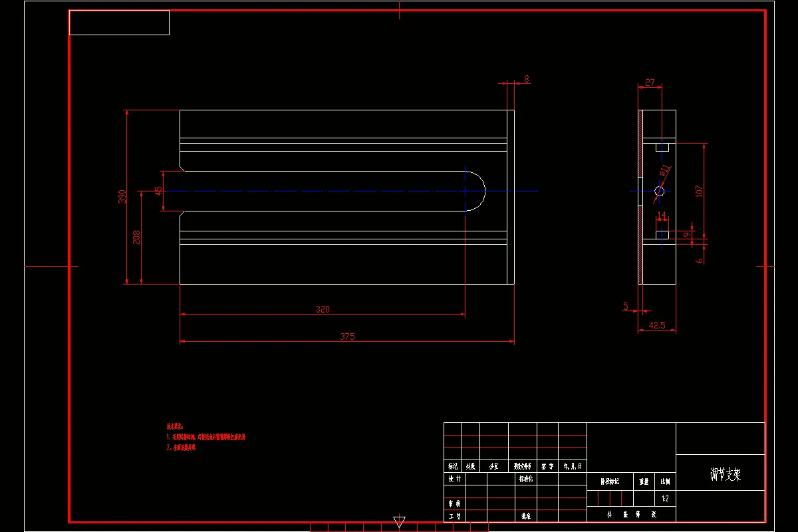Image resolution: width=798 pixels, height=532 pixels.
Task: Click the 批准 label cell
Action: click(x=525, y=517)
